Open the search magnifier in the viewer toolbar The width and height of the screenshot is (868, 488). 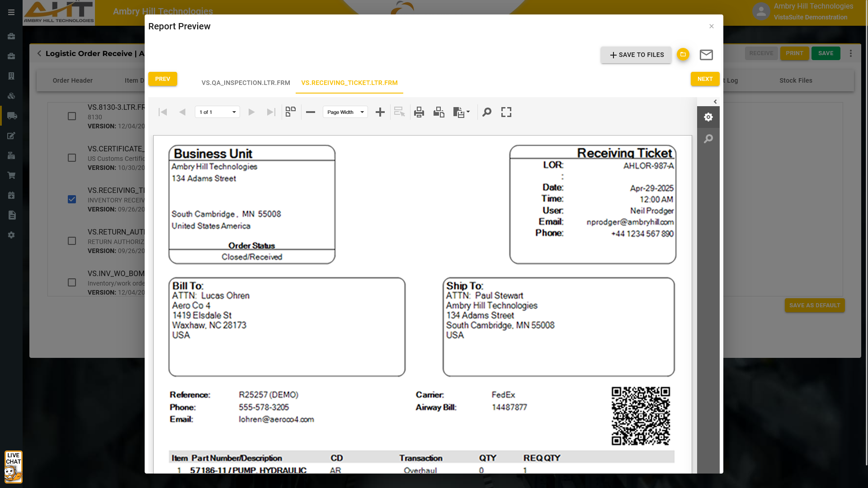pyautogui.click(x=487, y=112)
